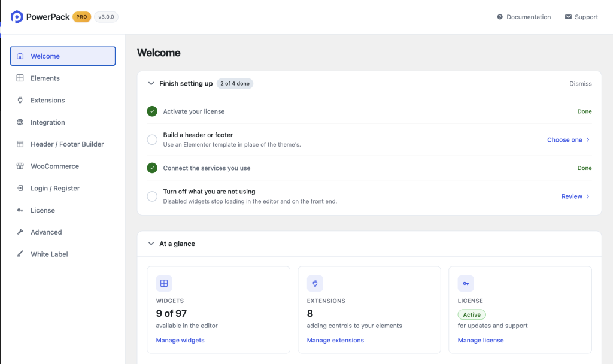
Task: Click the Manage extensions link
Action: point(335,341)
